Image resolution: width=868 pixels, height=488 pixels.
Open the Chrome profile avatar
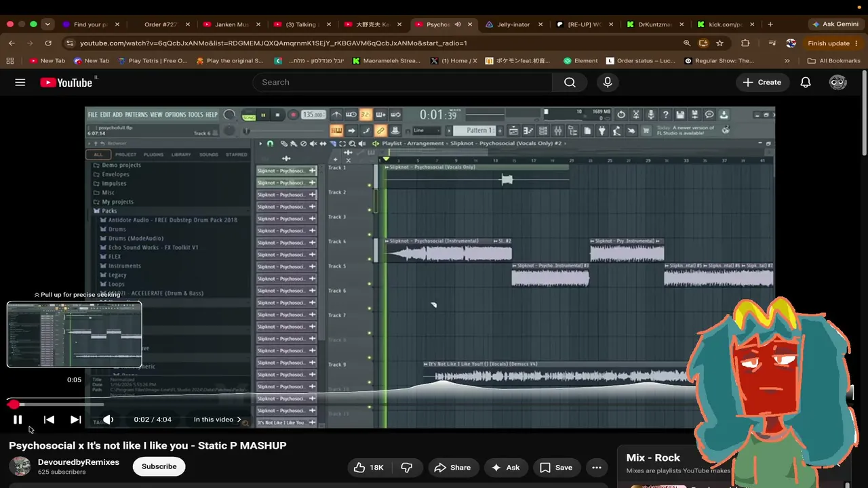pos(791,43)
